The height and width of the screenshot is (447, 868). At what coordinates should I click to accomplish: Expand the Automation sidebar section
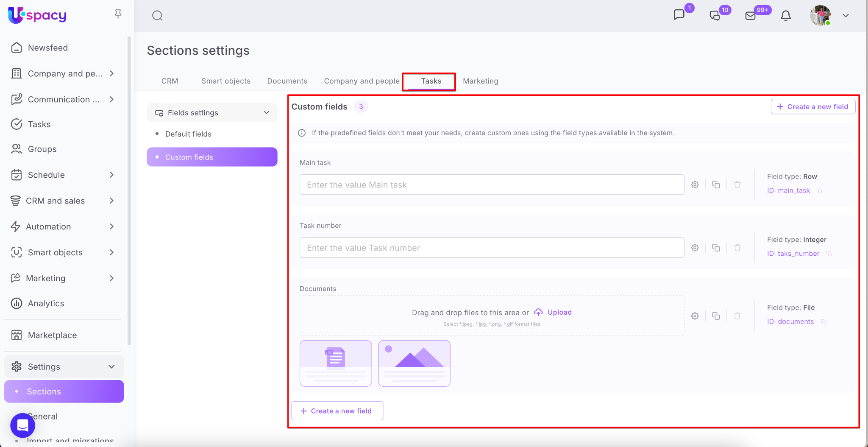coord(111,226)
